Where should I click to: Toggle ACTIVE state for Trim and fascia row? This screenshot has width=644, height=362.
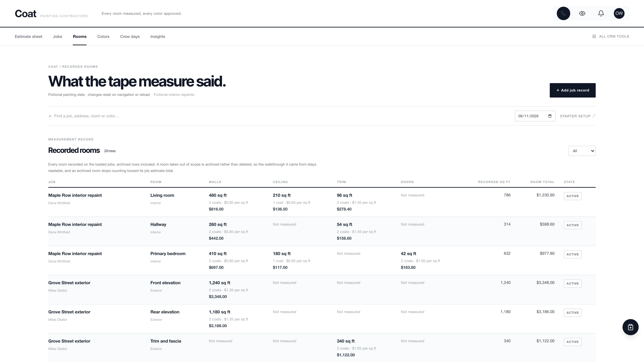(573, 342)
